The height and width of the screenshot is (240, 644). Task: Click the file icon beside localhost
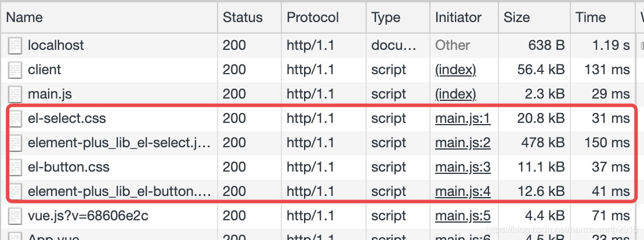point(15,46)
